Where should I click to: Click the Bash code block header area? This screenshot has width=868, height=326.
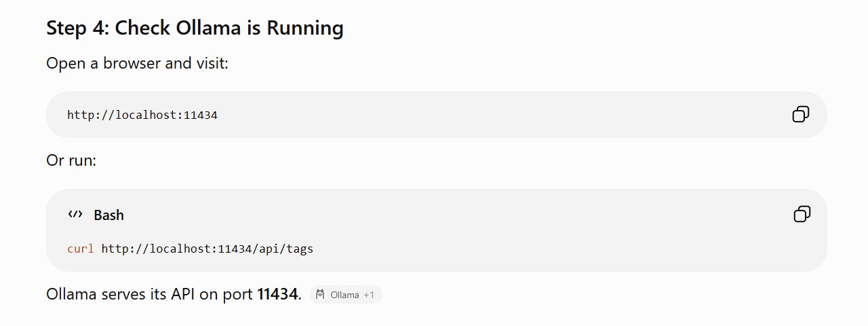(x=434, y=215)
